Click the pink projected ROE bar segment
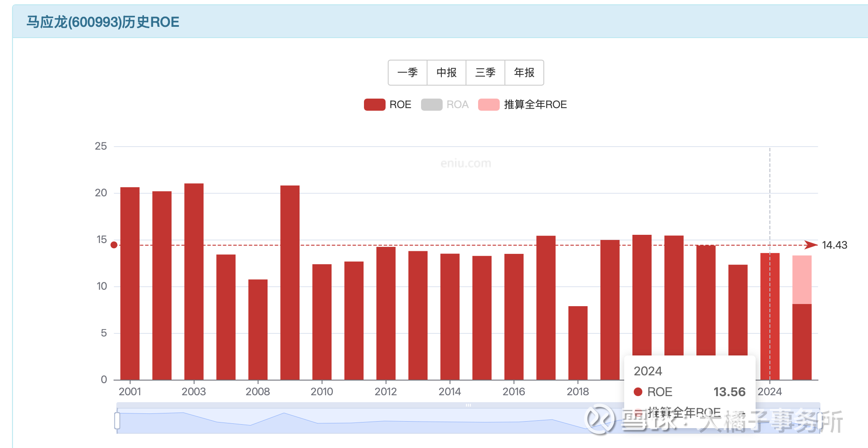The image size is (868, 448). pos(801,280)
